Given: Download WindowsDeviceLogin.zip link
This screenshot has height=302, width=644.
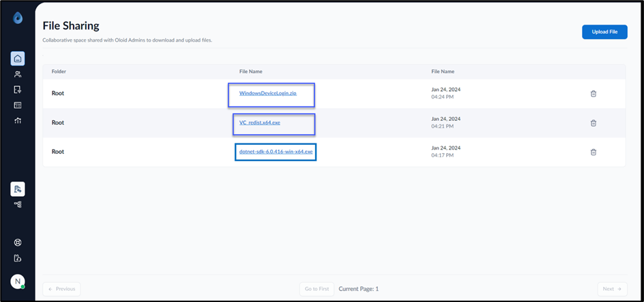Looking at the screenshot, I should (x=268, y=93).
